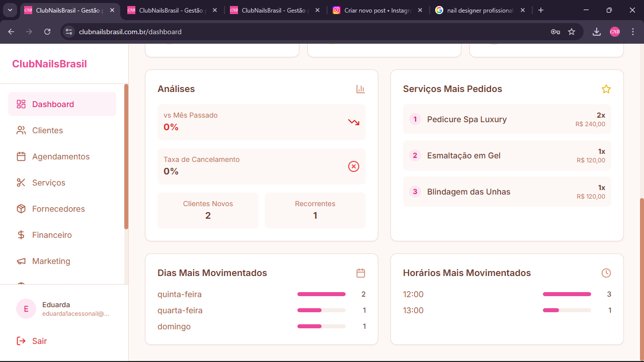644x362 pixels.
Task: Bookmark this page with the star icon
Action: click(x=572, y=32)
